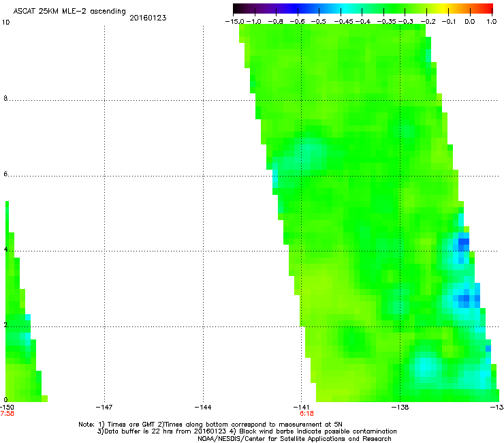Click the longitude axis label -141
Screen dimensions: 504x443
tap(301, 408)
